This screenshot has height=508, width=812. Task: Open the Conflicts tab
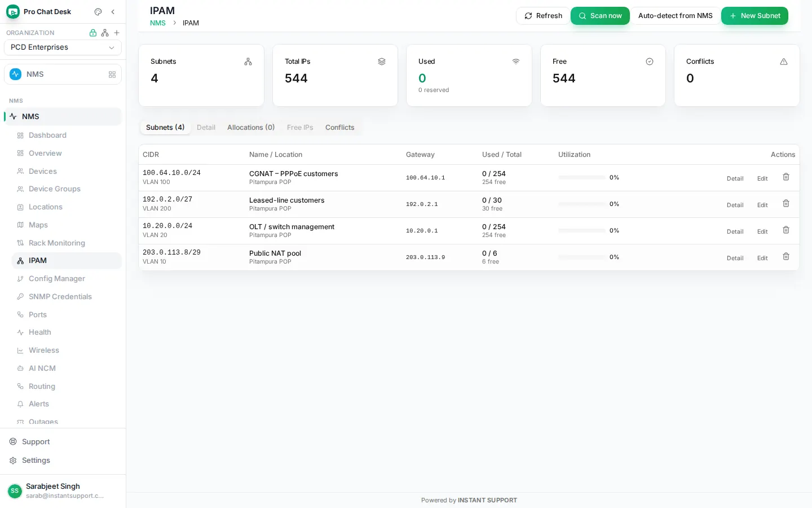point(340,128)
